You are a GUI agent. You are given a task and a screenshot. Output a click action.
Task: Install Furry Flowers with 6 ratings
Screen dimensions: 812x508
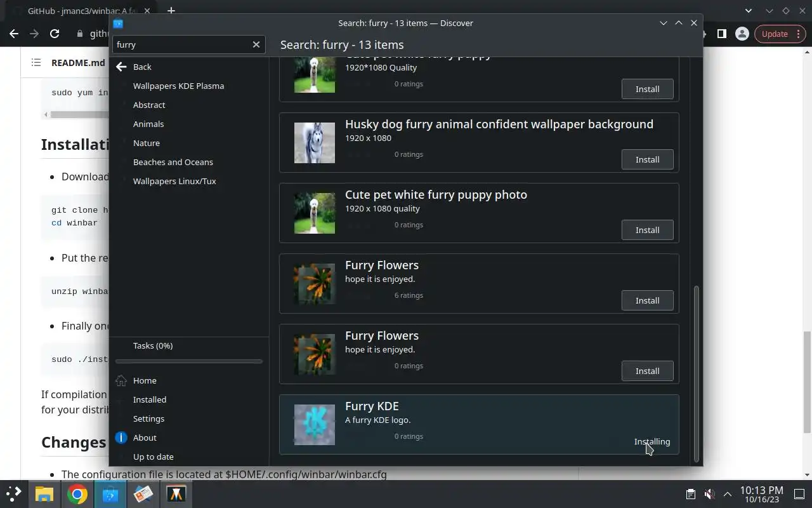[647, 300]
